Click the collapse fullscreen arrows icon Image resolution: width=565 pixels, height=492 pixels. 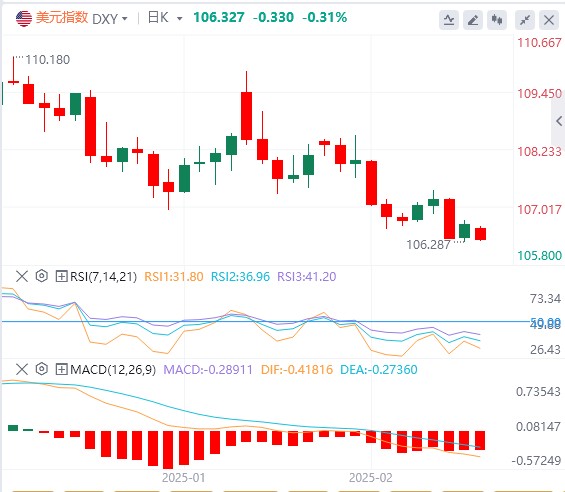coord(525,19)
